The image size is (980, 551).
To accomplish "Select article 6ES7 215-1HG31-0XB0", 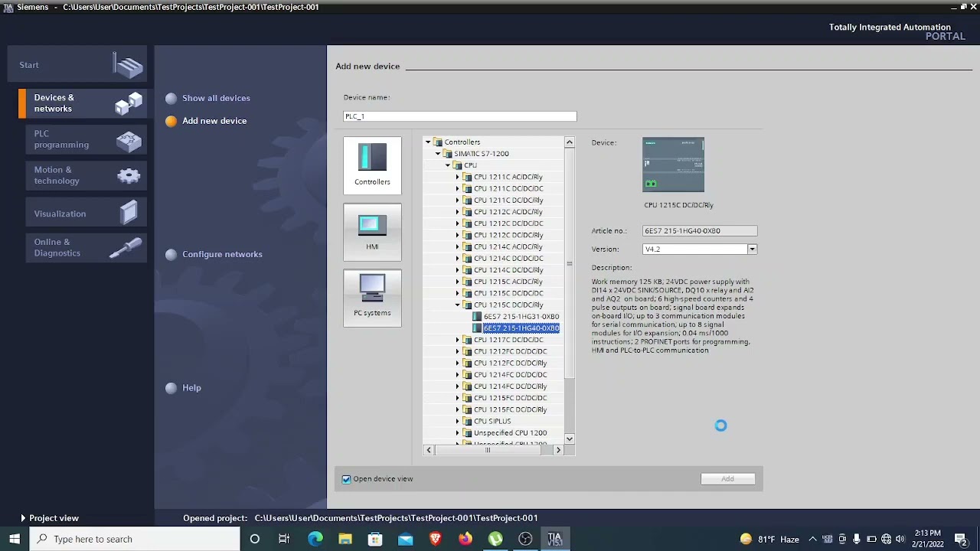I will [x=521, y=317].
